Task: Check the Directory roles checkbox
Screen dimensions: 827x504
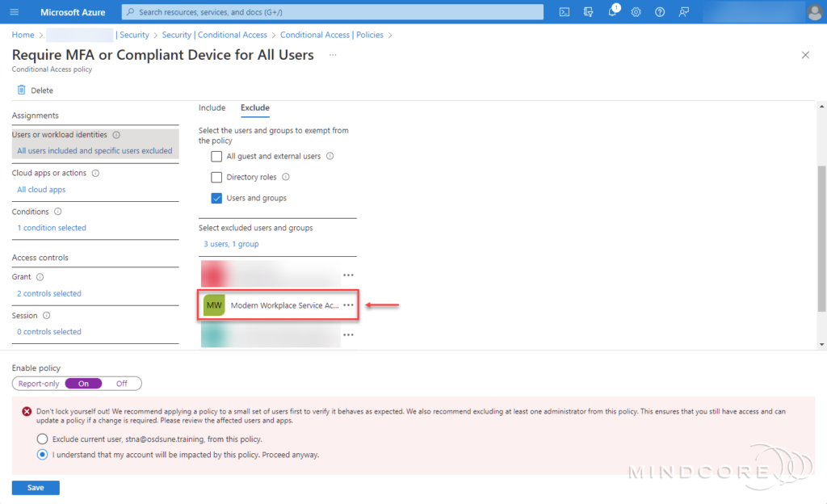Action: 215,177
